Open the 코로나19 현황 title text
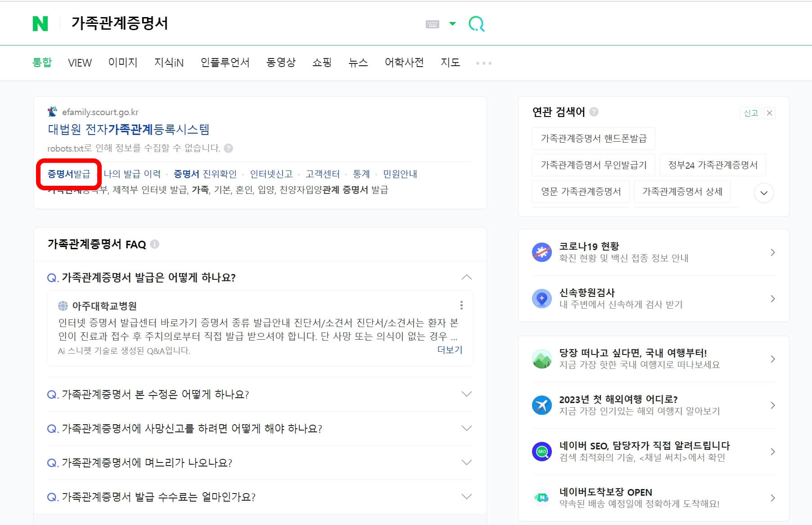Image resolution: width=812 pixels, height=525 pixels. pyautogui.click(x=589, y=246)
